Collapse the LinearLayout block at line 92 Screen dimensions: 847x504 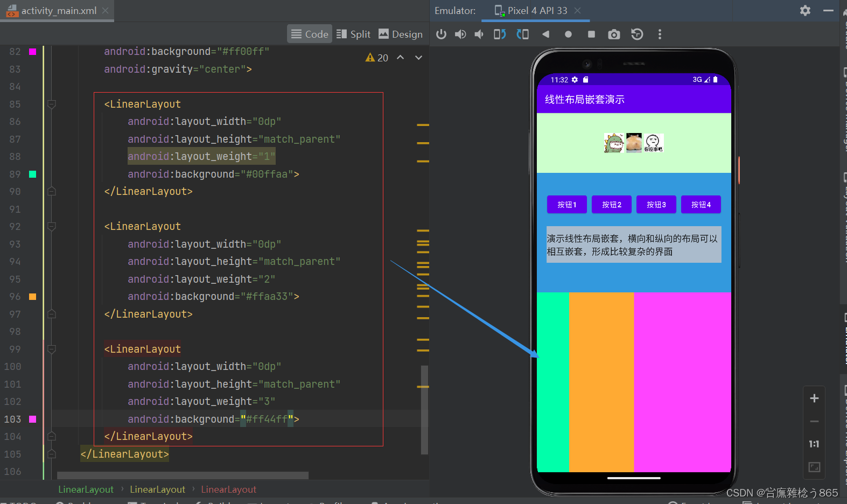point(52,226)
